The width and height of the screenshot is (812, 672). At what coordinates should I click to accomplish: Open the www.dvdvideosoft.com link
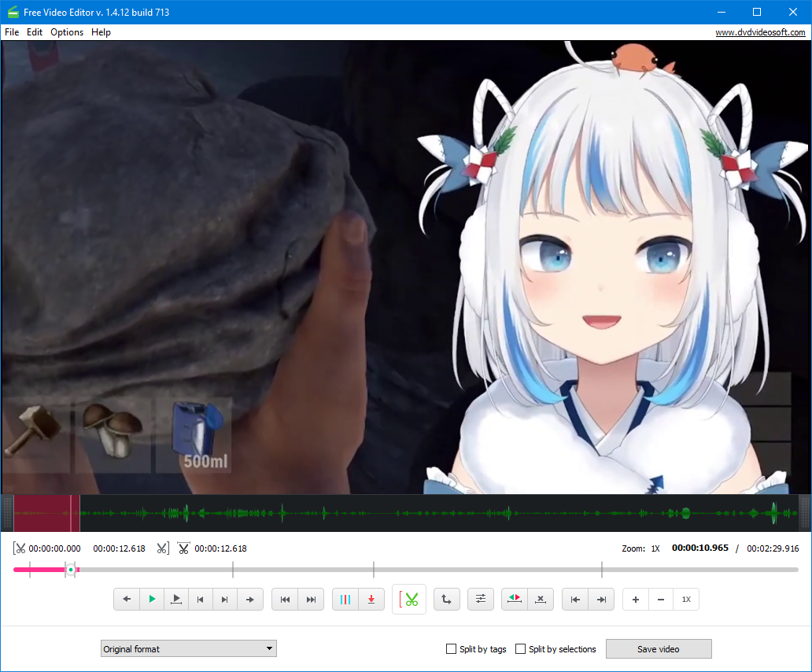(760, 32)
